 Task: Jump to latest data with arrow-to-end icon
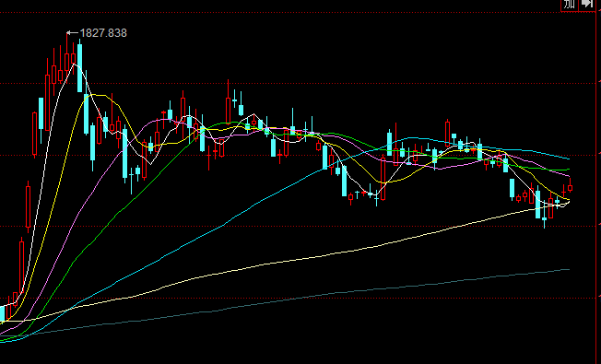[587, 5]
